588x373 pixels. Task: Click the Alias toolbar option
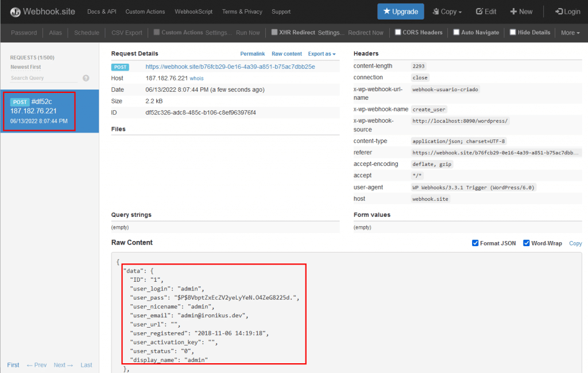[x=55, y=33]
